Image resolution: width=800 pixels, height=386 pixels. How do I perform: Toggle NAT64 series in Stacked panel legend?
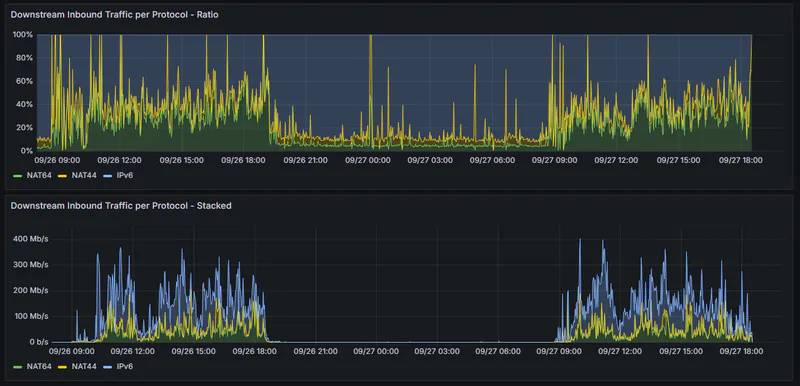pos(39,366)
